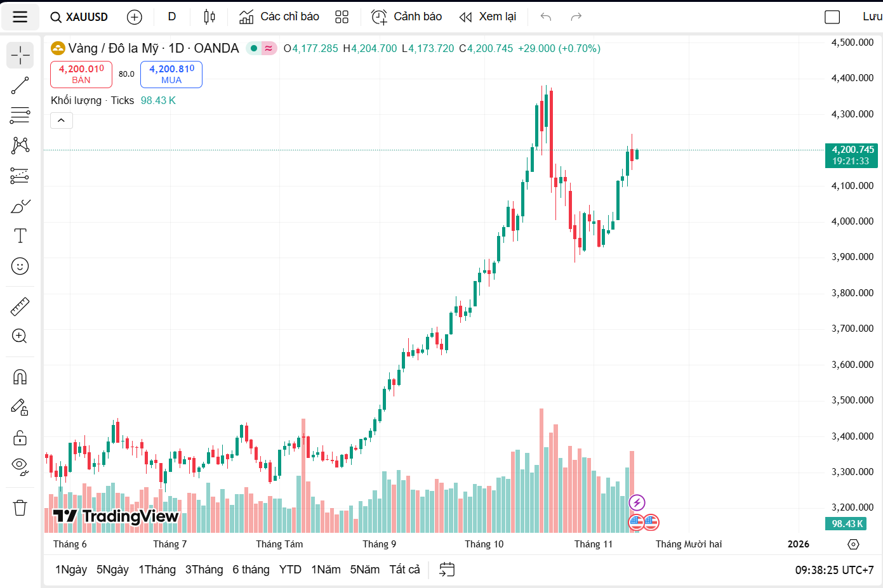This screenshot has height=588, width=883.
Task: Toggle magnet snapping mode
Action: (20, 376)
